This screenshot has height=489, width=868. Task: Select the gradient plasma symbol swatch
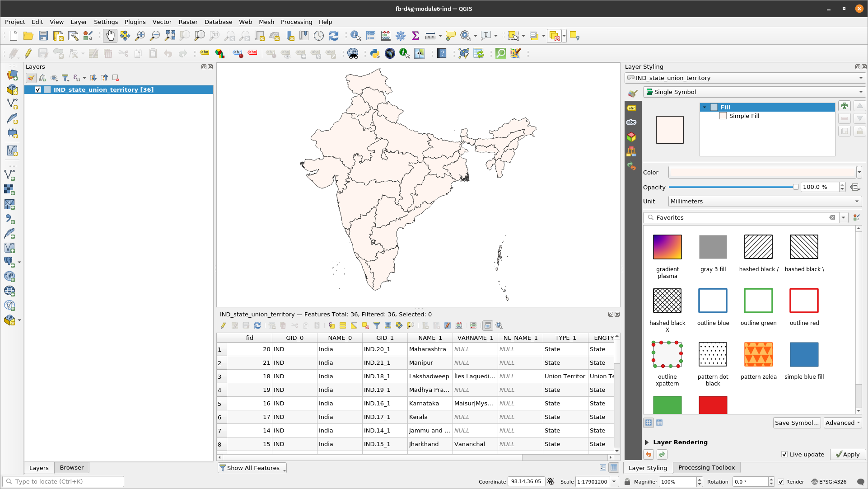pos(667,247)
